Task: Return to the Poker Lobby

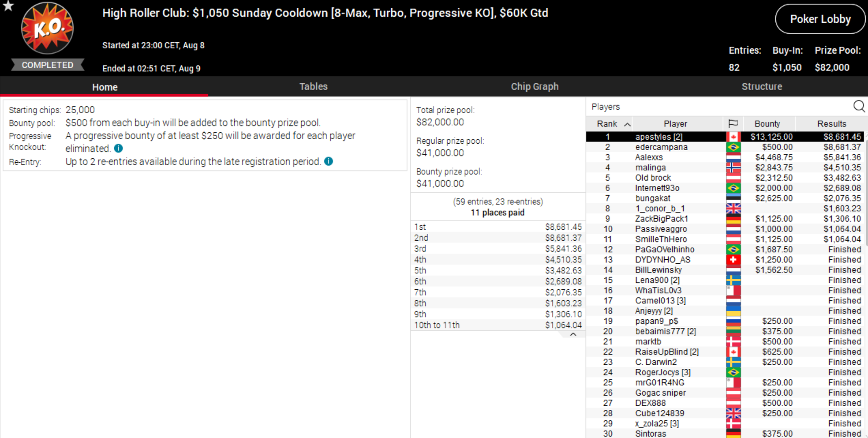Action: point(820,19)
